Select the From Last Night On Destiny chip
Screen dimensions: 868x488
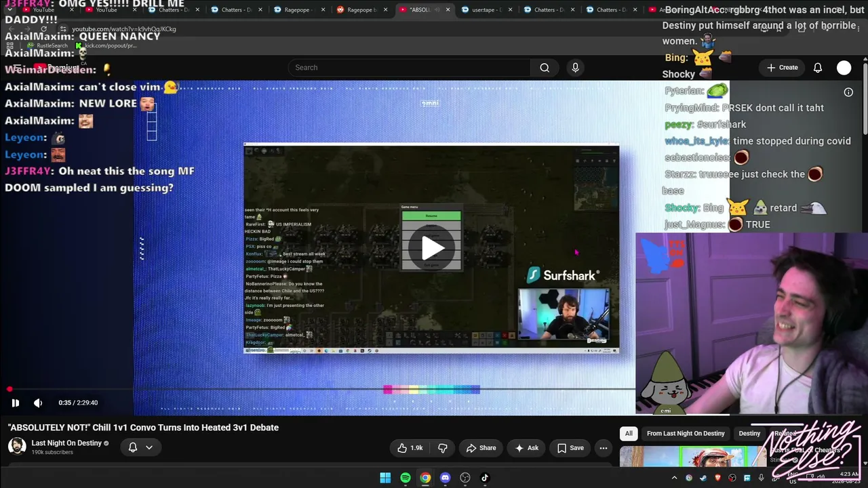pyautogui.click(x=686, y=434)
